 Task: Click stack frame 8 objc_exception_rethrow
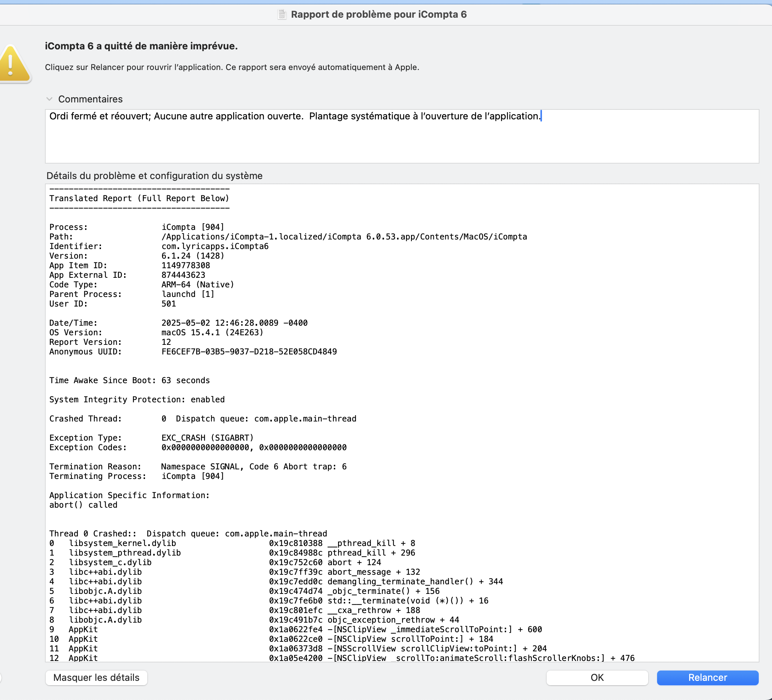(254, 620)
